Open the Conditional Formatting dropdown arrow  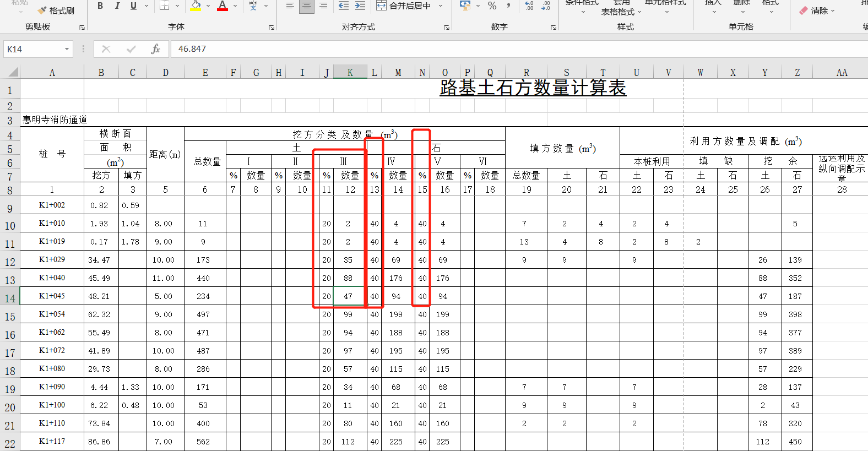pos(583,12)
